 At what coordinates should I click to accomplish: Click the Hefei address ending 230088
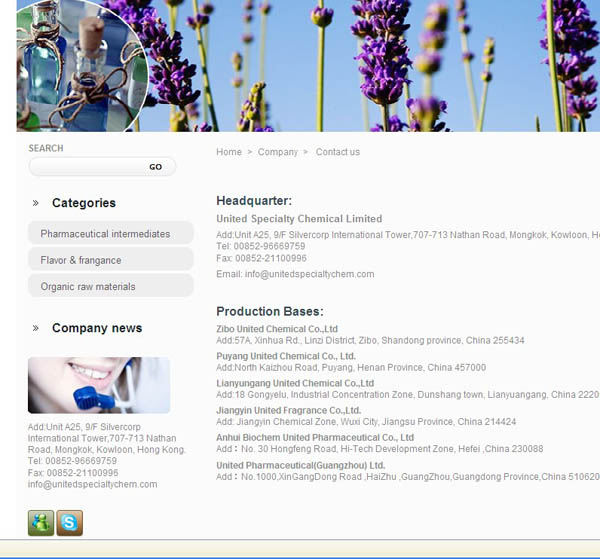380,449
